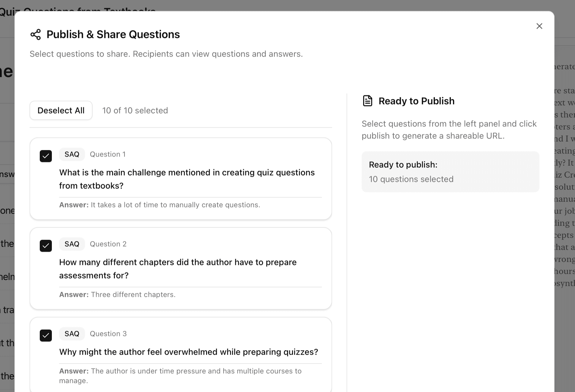This screenshot has width=575, height=392.
Task: Click the SAQ badge on Question 2
Action: point(72,244)
